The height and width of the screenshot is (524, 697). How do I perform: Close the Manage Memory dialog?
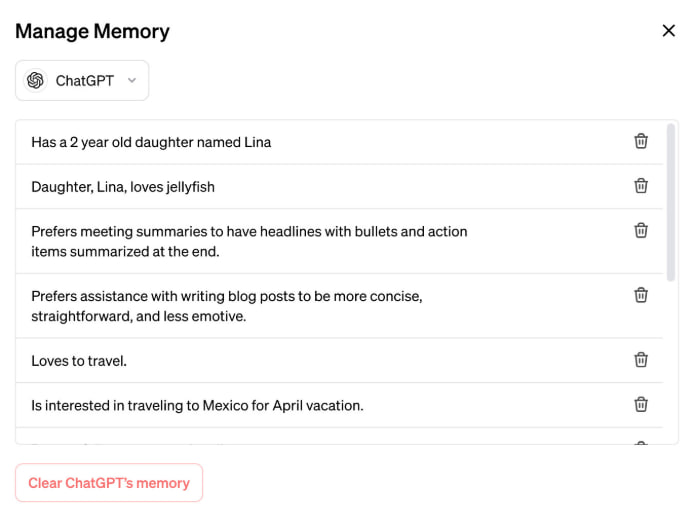[x=669, y=31]
